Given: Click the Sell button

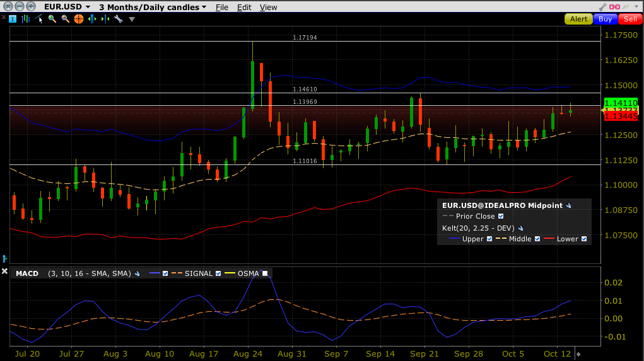Looking at the screenshot, I should 630,19.
